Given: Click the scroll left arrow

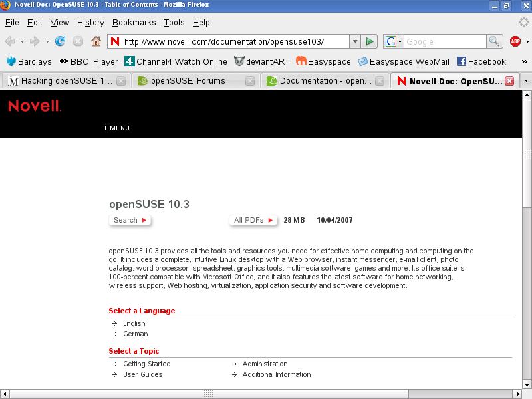Looking at the screenshot, I should pyautogui.click(x=5, y=394).
